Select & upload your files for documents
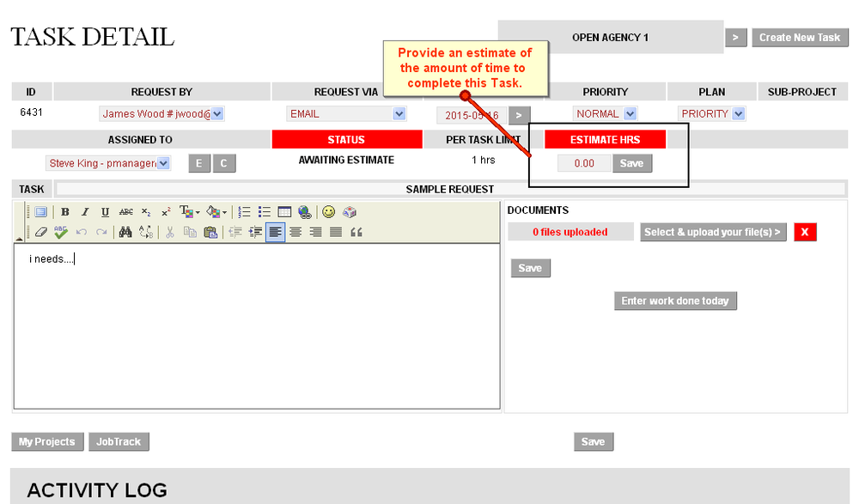 713,232
